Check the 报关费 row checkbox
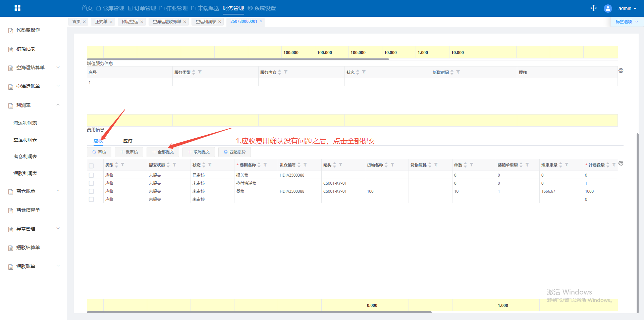644x320 pixels. (91, 175)
